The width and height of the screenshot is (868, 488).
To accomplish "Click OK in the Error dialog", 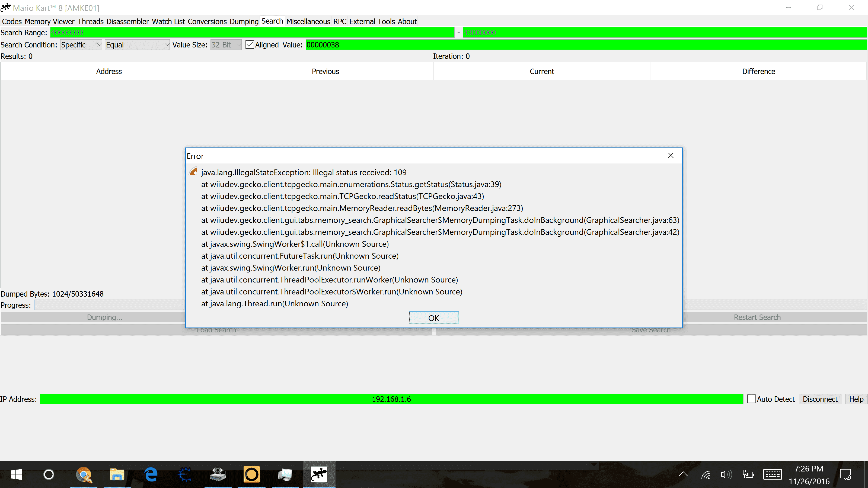I will 434,317.
